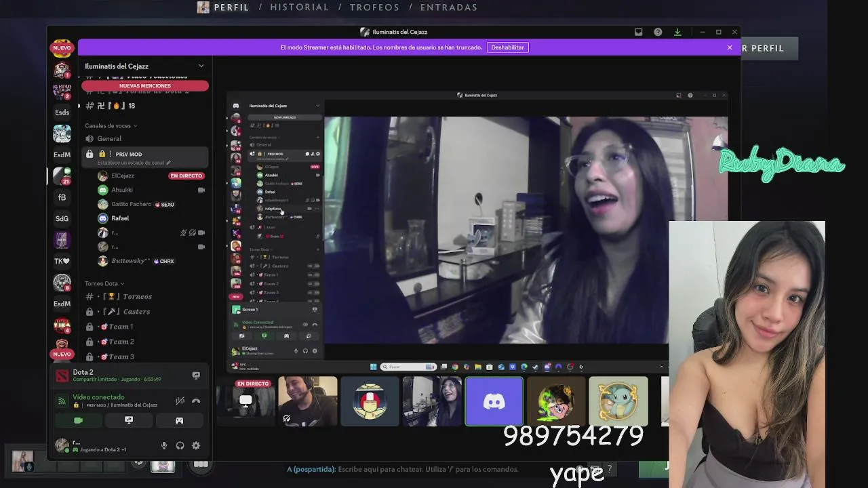The width and height of the screenshot is (868, 488).
Task: Mute the microphone in the user panel
Action: (163, 445)
